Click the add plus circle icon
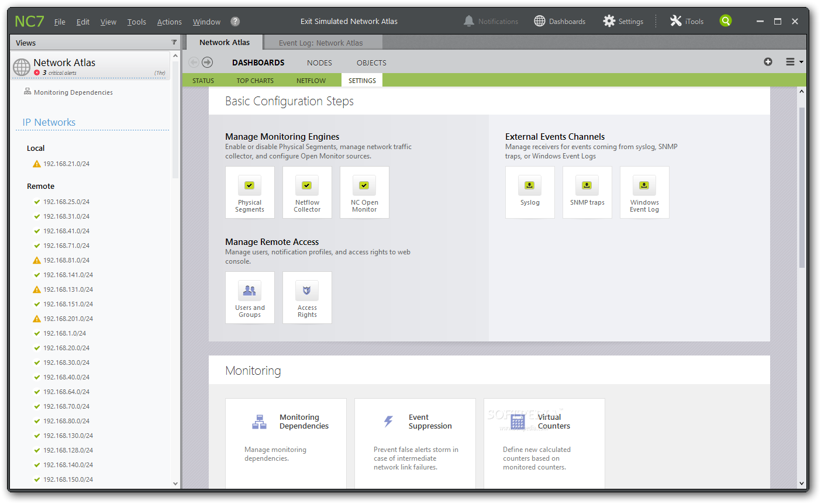Image resolution: width=821 pixels, height=504 pixels. [x=768, y=62]
